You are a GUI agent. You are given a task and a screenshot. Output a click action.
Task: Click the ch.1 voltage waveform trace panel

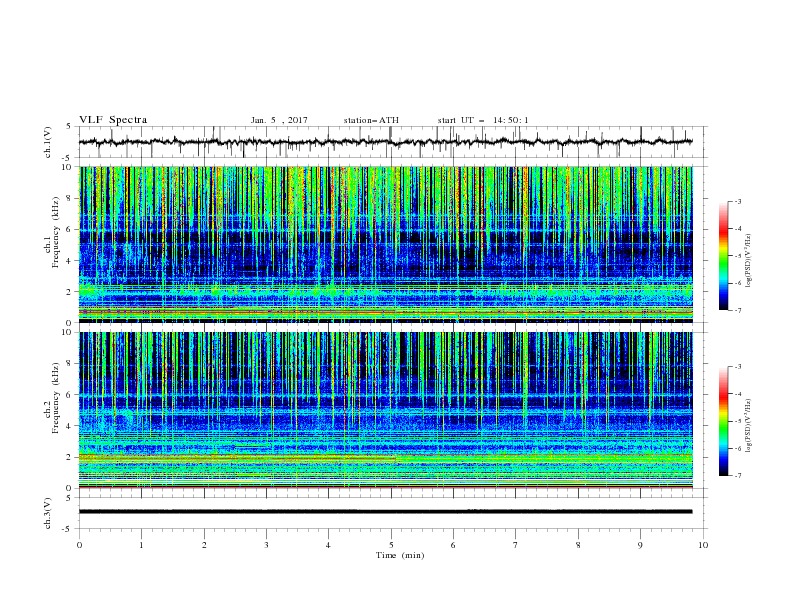tap(393, 142)
